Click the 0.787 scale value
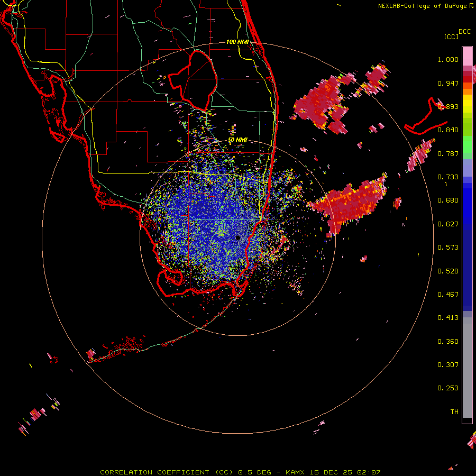This screenshot has height=476, width=476. (x=448, y=153)
